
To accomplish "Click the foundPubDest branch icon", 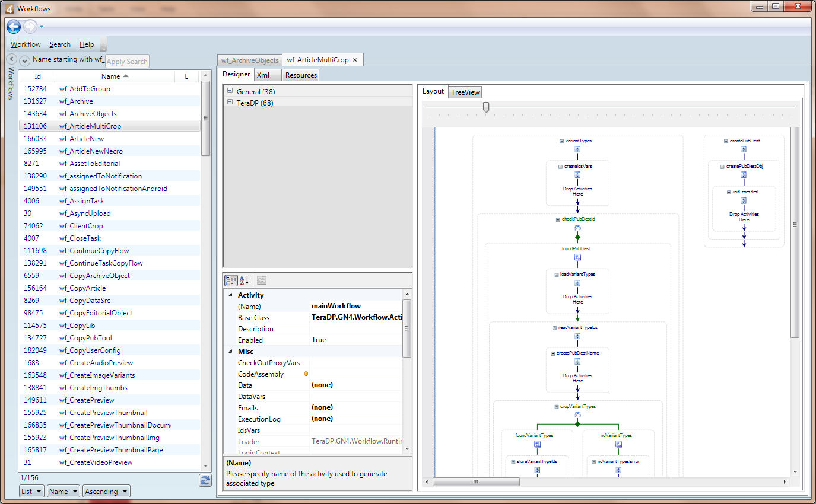I will pos(577,257).
